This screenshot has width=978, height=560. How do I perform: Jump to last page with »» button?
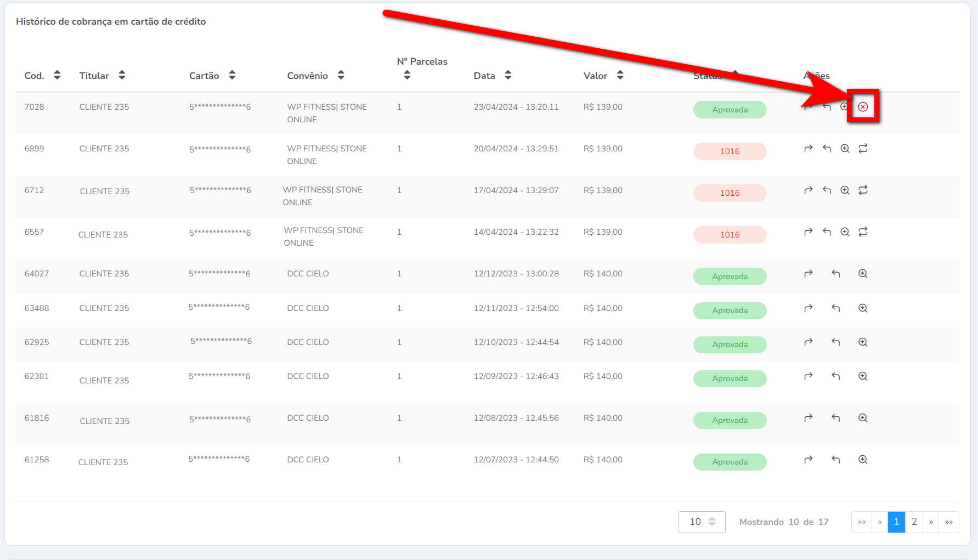tap(949, 522)
